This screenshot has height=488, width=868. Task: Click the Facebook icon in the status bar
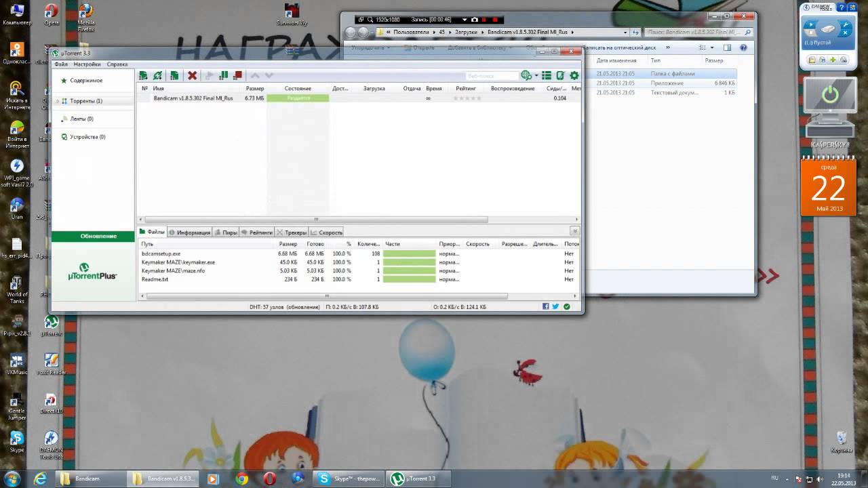[545, 307]
